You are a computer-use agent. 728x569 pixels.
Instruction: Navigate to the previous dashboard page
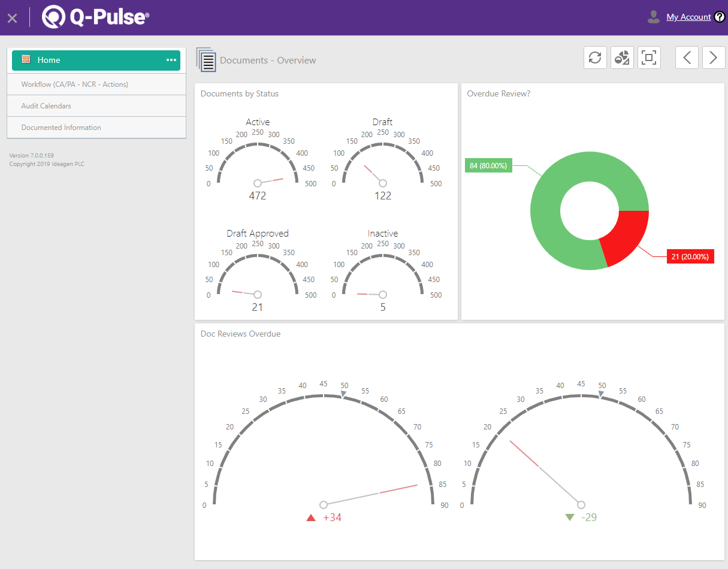pyautogui.click(x=687, y=57)
